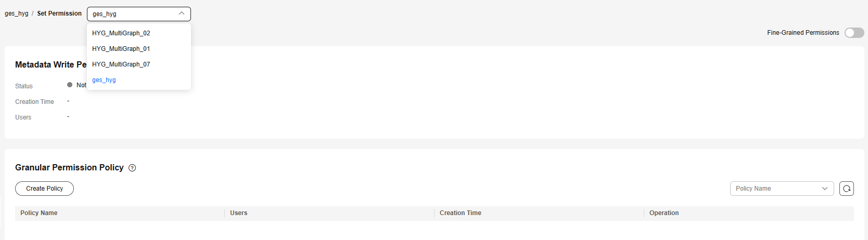
Task: Click the refresh icon beside Policy Name filter
Action: pyautogui.click(x=847, y=189)
